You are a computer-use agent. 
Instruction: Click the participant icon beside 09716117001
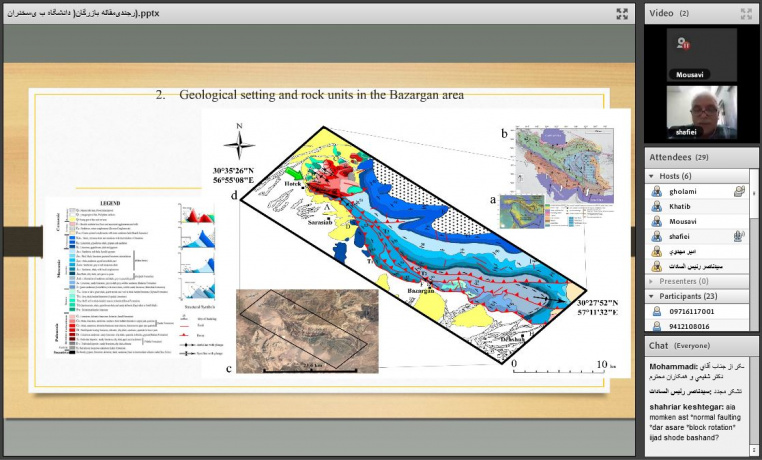pyautogui.click(x=656, y=311)
